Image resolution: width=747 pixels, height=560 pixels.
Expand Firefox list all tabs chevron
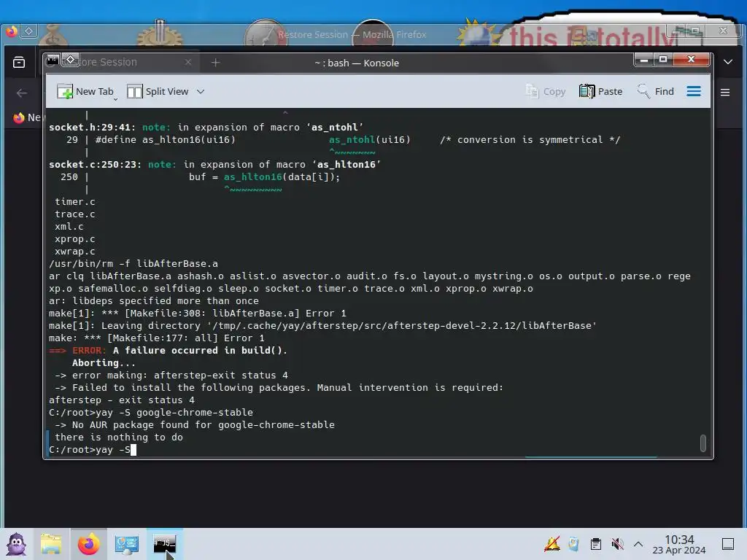click(x=728, y=62)
